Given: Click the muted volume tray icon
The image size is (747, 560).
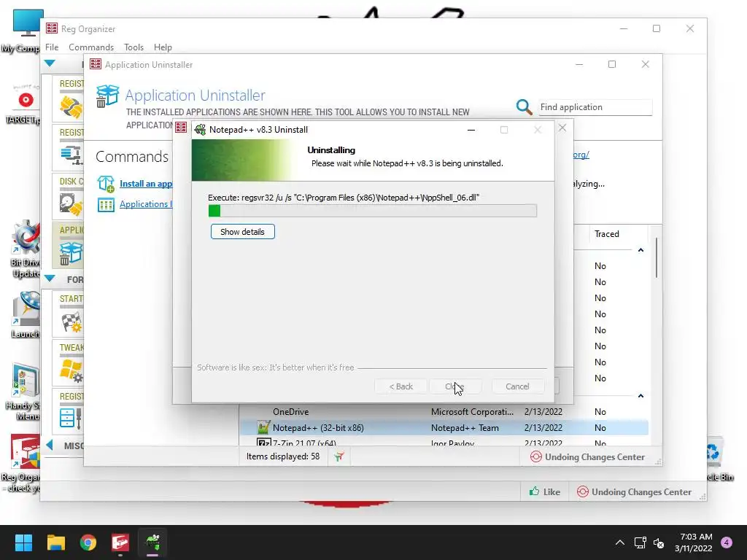Looking at the screenshot, I should coord(659,542).
